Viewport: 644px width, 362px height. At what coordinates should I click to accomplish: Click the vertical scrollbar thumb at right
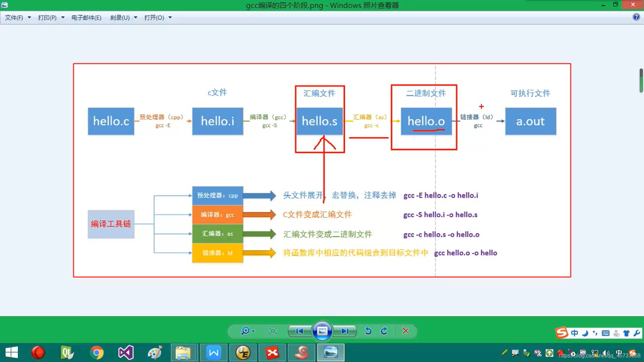pyautogui.click(x=641, y=80)
